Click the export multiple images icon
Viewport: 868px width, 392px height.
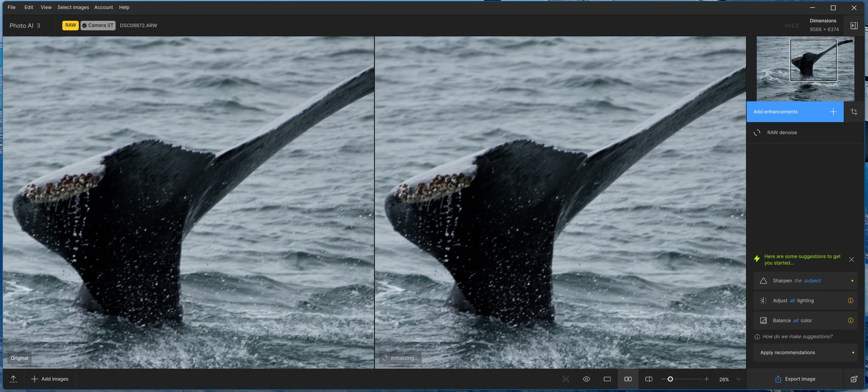[854, 379]
